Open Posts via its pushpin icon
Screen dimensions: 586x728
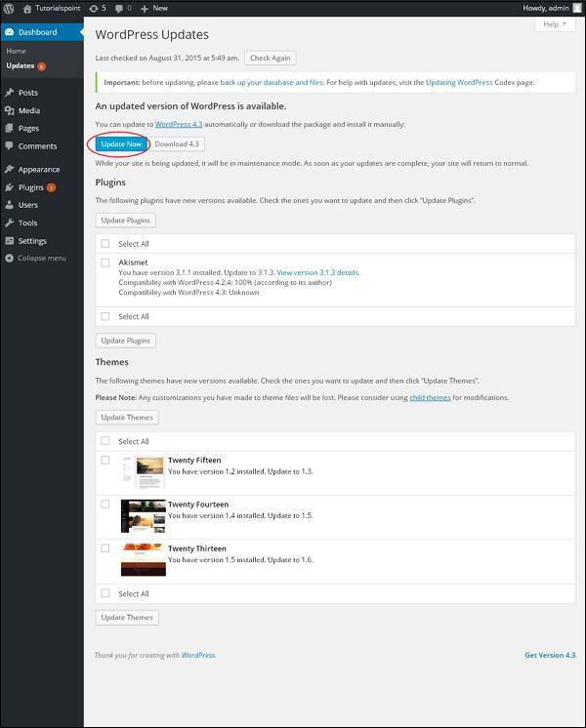pos(10,93)
